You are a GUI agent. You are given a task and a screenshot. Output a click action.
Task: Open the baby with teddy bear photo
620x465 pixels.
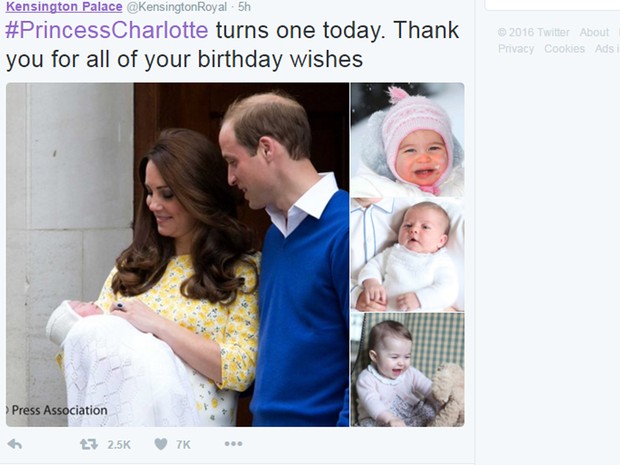[x=408, y=370]
